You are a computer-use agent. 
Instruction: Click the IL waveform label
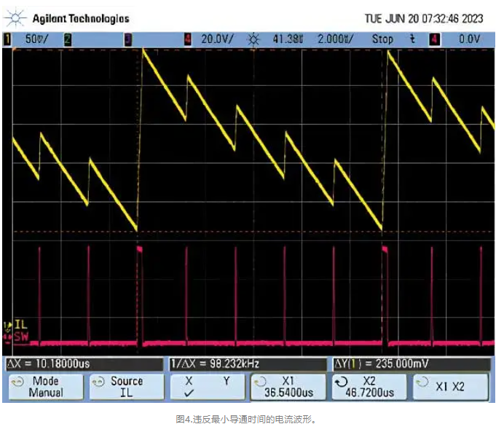20,324
